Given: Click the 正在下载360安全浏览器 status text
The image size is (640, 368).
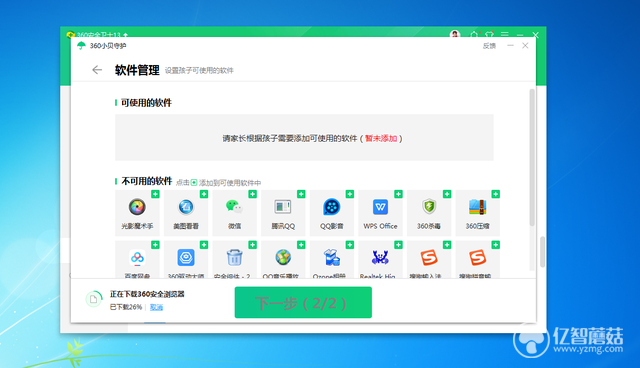Looking at the screenshot, I should click(147, 294).
